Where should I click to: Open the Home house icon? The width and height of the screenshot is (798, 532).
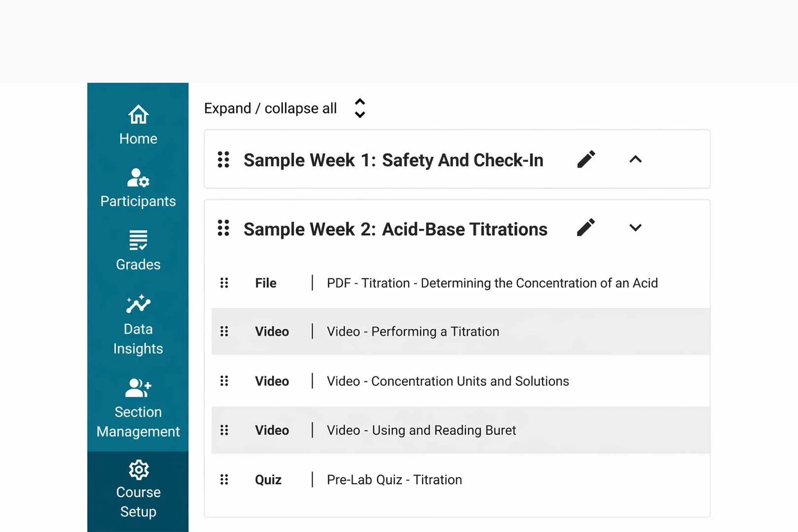(138, 114)
